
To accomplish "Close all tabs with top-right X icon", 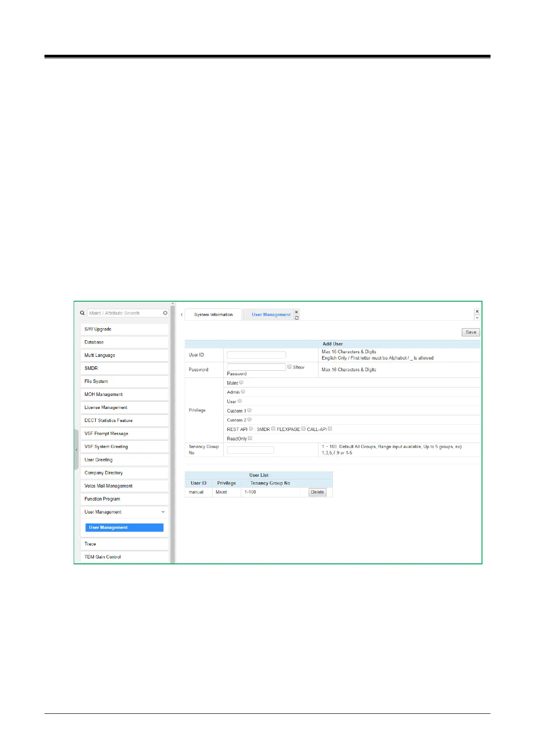I will pyautogui.click(x=477, y=311).
